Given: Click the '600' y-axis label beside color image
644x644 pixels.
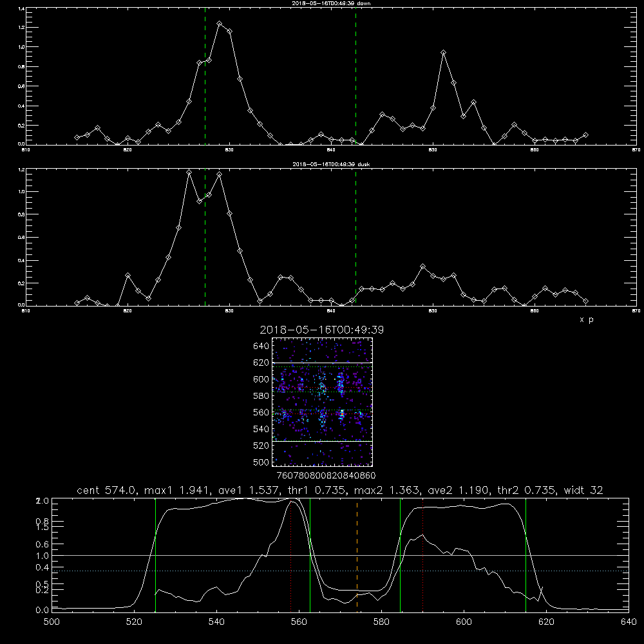Looking at the screenshot, I should pos(261,379).
